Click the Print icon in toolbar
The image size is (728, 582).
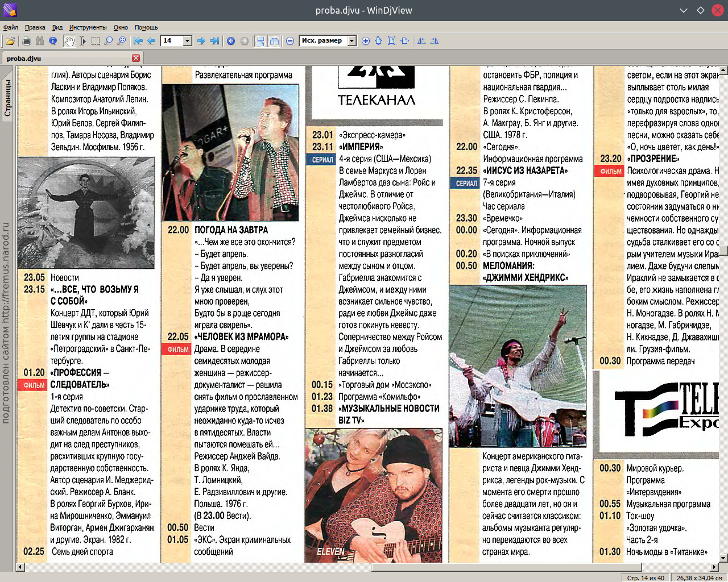[x=26, y=41]
